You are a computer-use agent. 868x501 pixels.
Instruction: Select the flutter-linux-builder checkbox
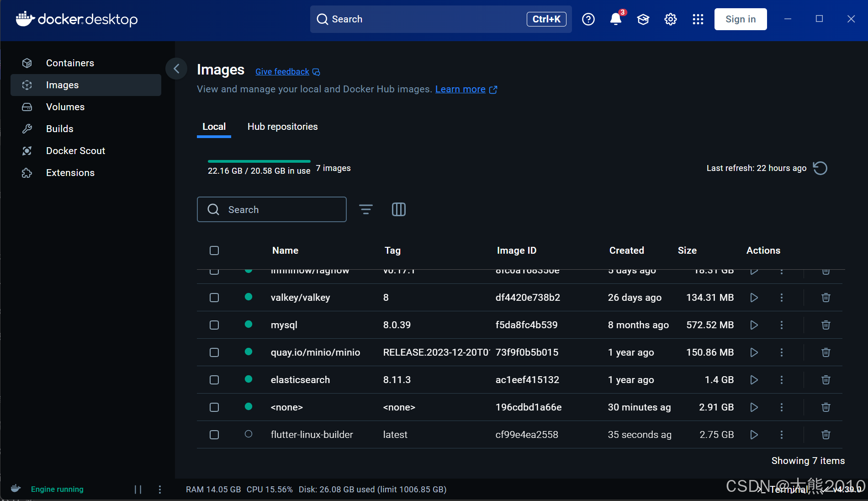click(x=214, y=435)
